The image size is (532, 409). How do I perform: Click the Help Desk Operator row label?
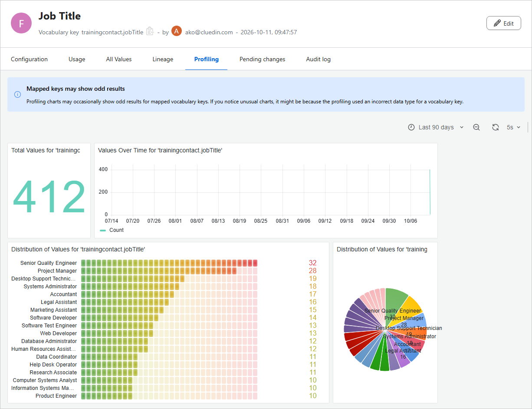click(x=53, y=365)
